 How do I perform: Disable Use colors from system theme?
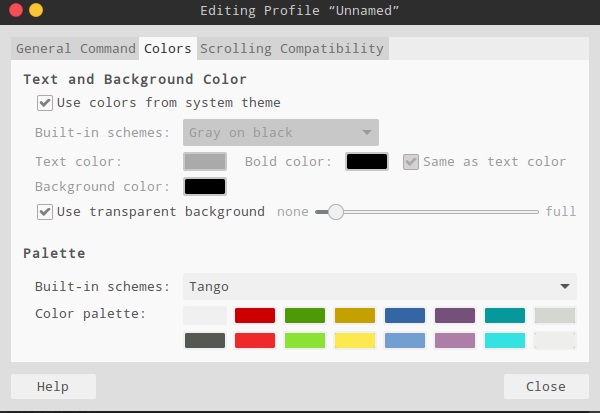coord(45,103)
